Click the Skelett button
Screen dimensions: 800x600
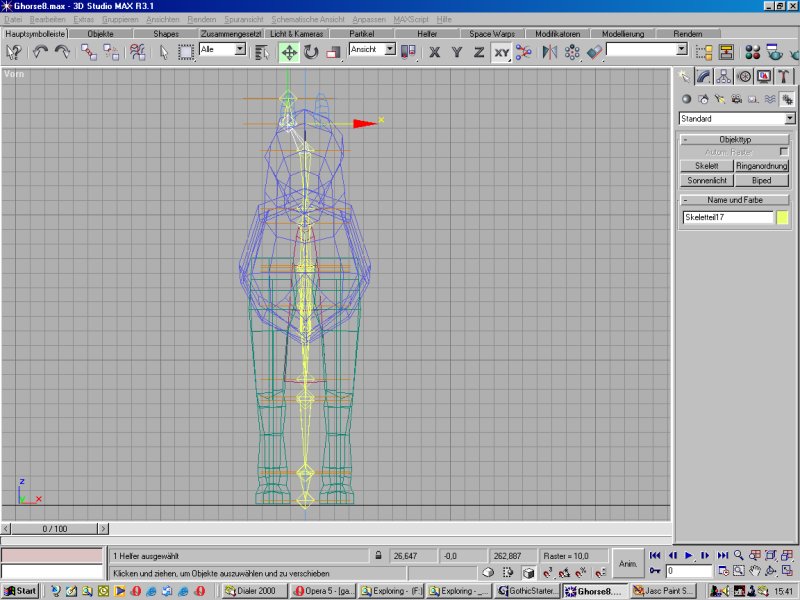click(706, 166)
